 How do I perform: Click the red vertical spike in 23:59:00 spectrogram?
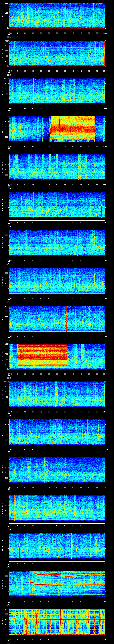point(87,432)
